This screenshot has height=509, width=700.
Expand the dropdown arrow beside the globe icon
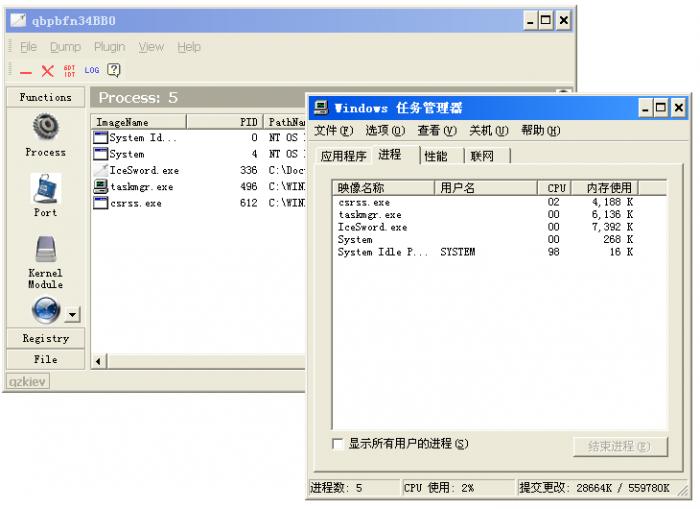tap(72, 315)
